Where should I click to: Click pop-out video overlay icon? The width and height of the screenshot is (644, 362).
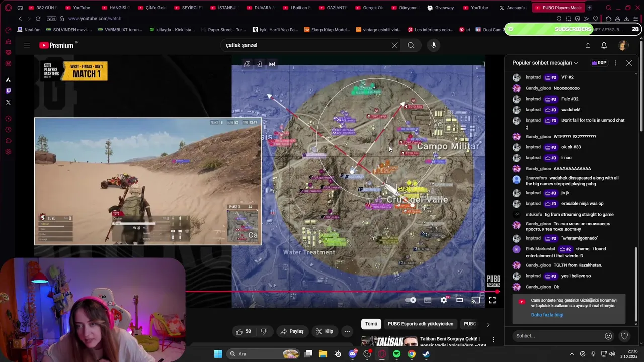(247, 64)
